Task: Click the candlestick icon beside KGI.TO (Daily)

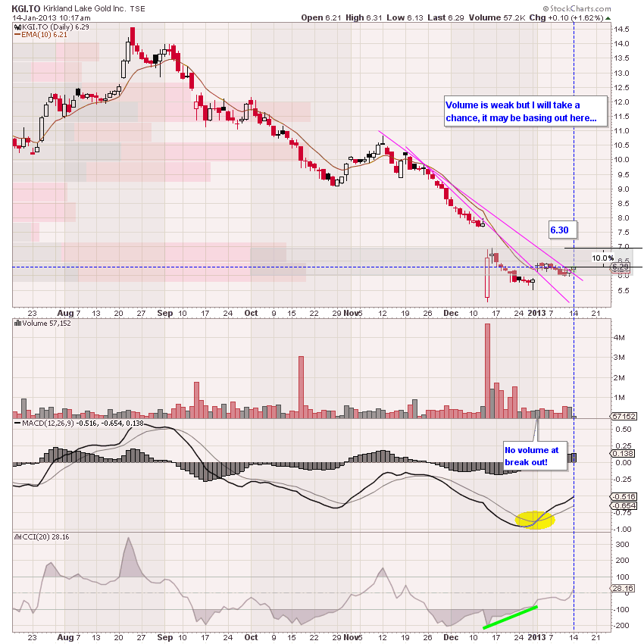Action: (17, 27)
